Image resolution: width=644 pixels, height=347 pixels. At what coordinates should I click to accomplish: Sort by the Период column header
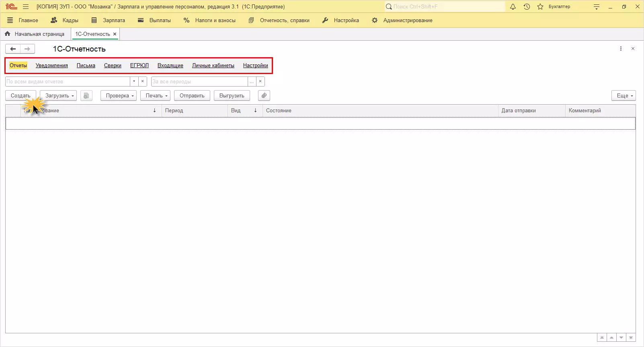[x=195, y=111]
